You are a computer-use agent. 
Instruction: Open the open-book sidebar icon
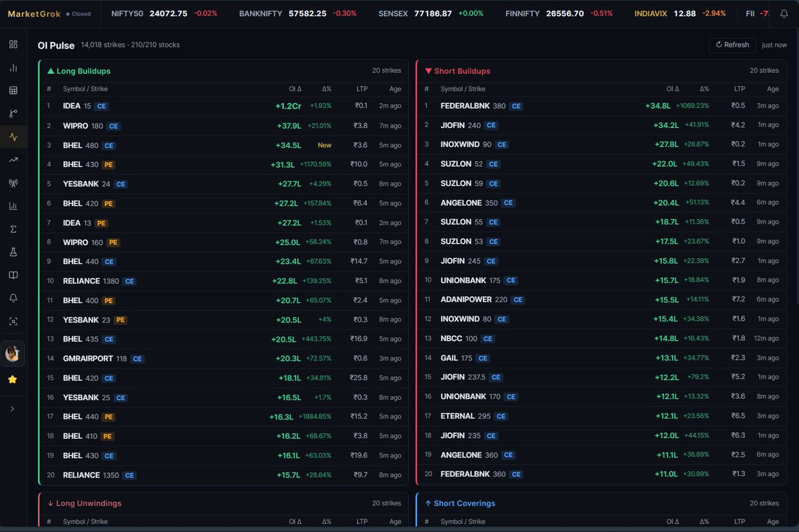click(13, 275)
